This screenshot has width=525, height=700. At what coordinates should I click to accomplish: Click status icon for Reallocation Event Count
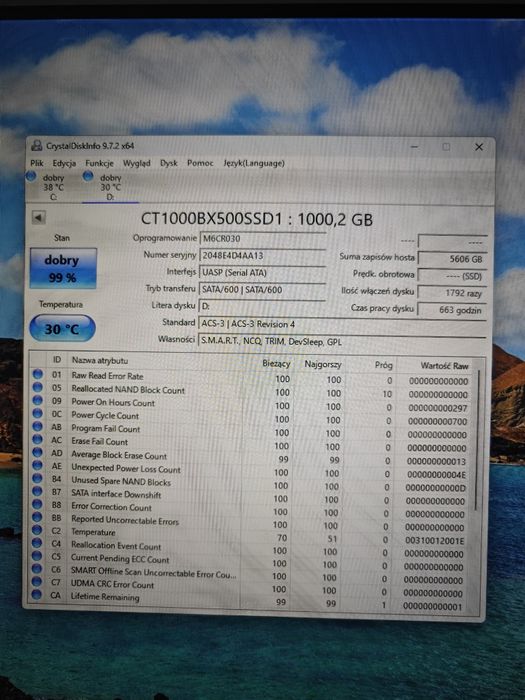(x=37, y=543)
